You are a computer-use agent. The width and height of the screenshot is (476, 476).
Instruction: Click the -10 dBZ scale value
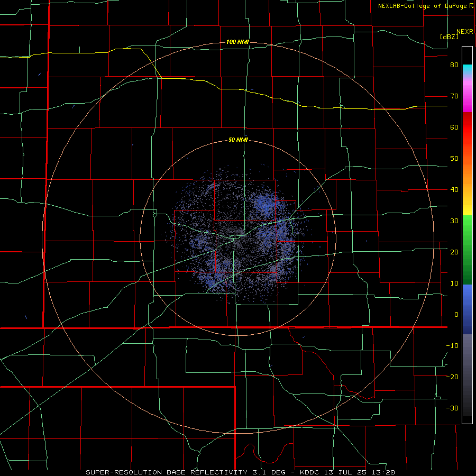pos(452,345)
